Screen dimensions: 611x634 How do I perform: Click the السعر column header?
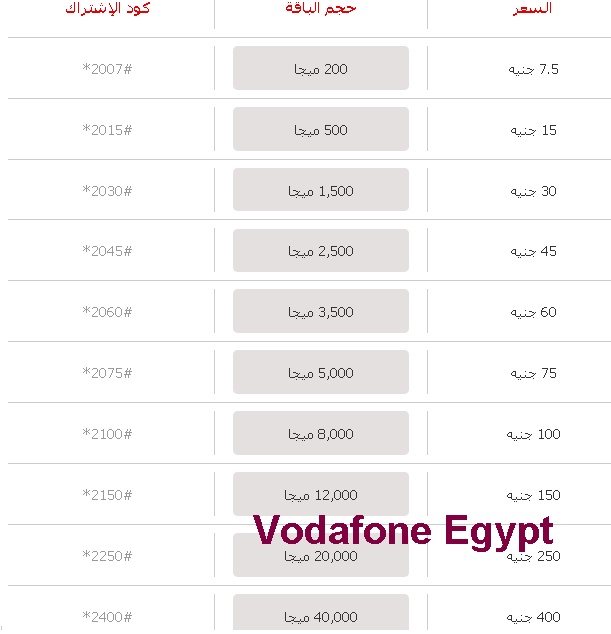coord(532,8)
